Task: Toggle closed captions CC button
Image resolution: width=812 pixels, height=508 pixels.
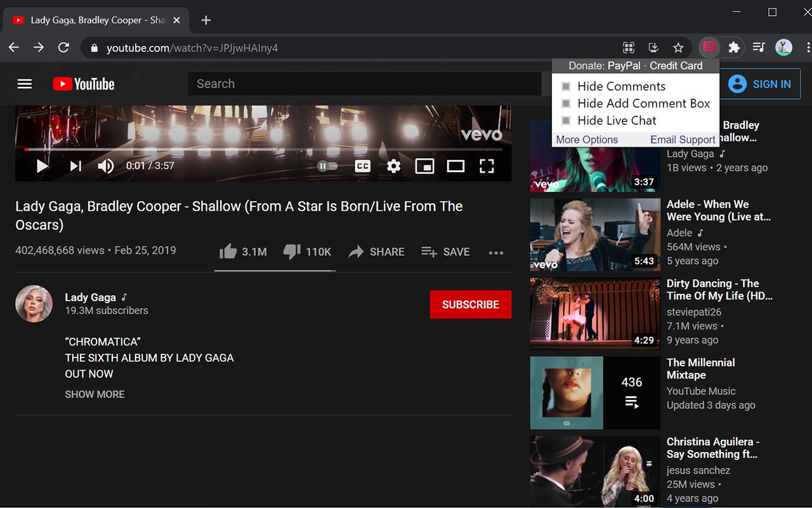Action: tap(362, 166)
